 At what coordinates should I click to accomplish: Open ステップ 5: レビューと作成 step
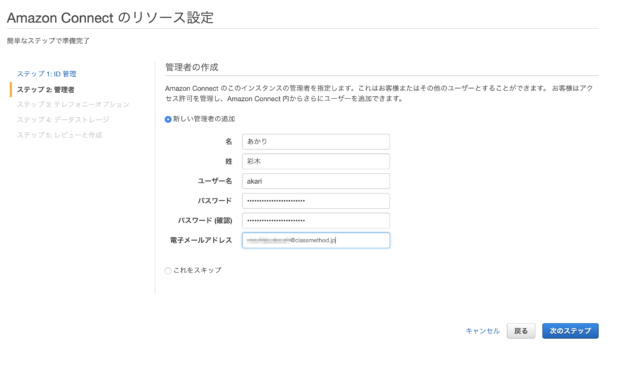(59, 135)
